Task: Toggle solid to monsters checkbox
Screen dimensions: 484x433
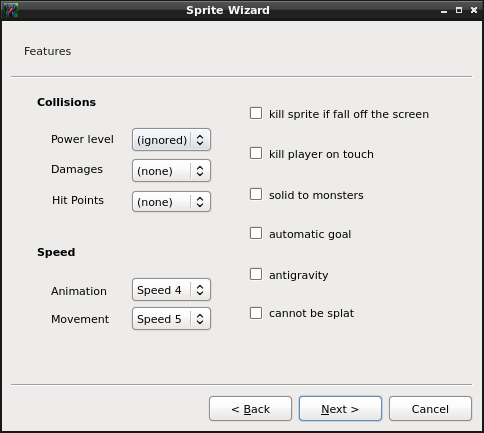Action: tap(256, 194)
